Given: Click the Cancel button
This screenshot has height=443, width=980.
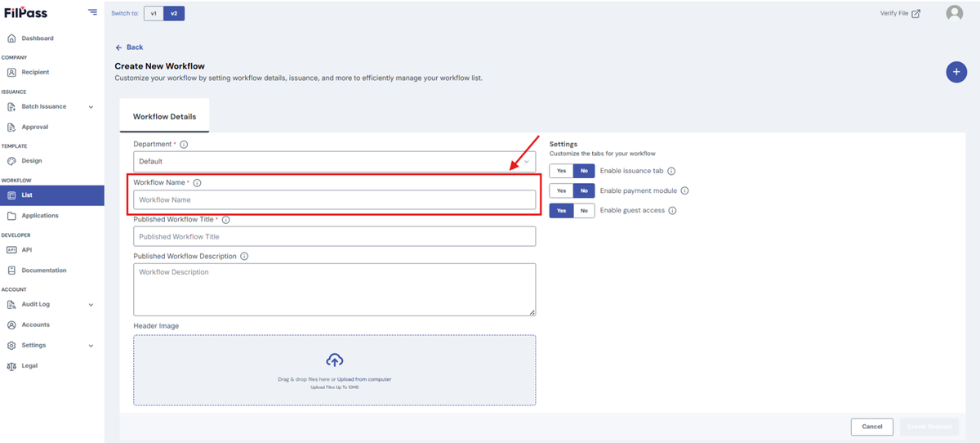Looking at the screenshot, I should pyautogui.click(x=872, y=426).
